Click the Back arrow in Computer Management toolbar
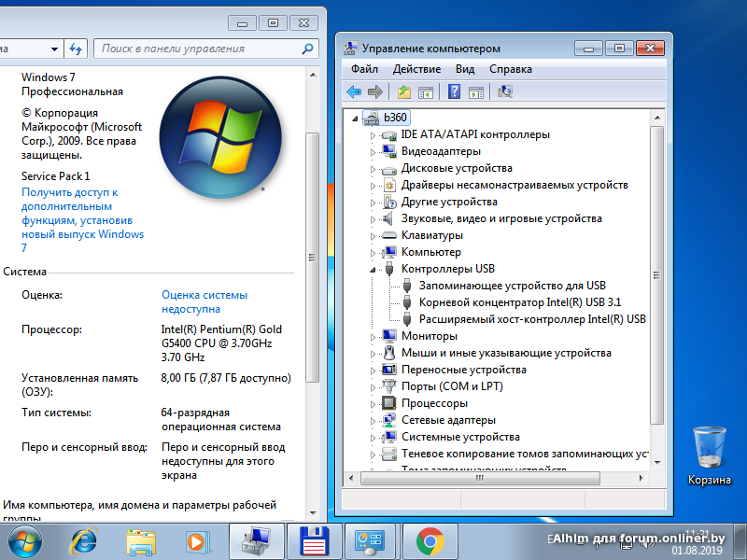747x560 pixels. tap(354, 91)
